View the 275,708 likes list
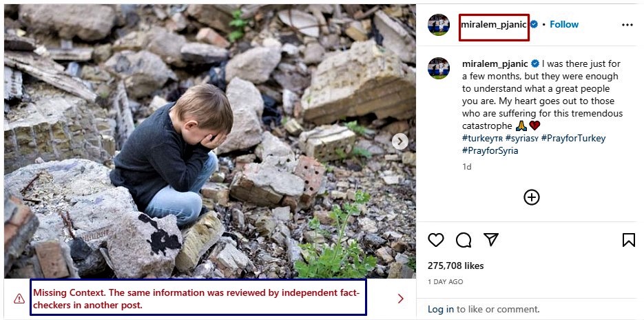This screenshot has width=644, height=320. click(x=455, y=266)
